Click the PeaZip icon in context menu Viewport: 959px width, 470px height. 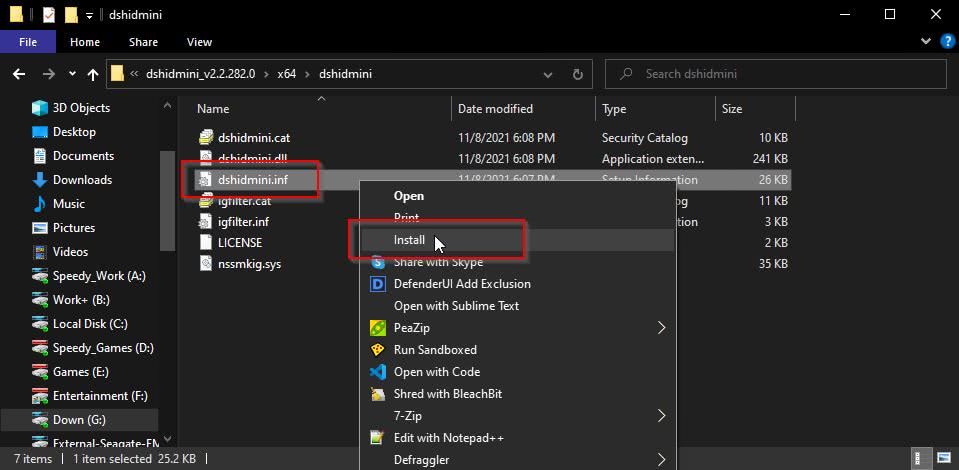pos(378,328)
